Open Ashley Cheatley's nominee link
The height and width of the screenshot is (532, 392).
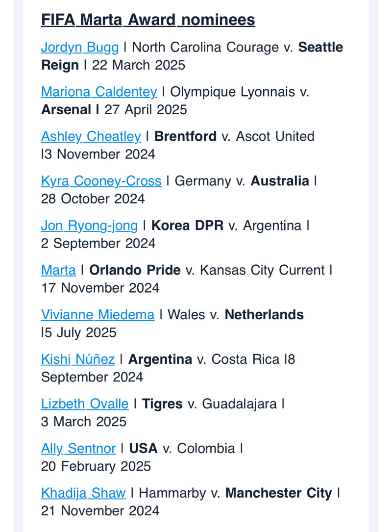click(91, 136)
